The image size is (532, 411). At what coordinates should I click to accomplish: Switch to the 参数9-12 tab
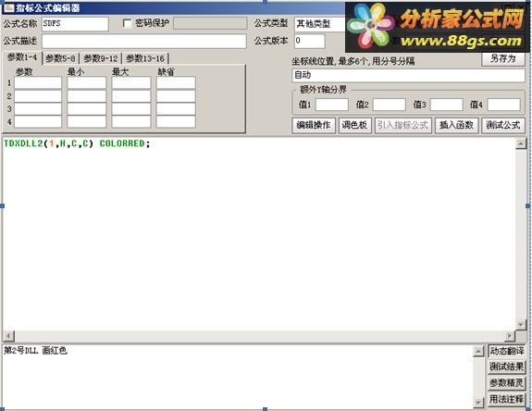101,58
